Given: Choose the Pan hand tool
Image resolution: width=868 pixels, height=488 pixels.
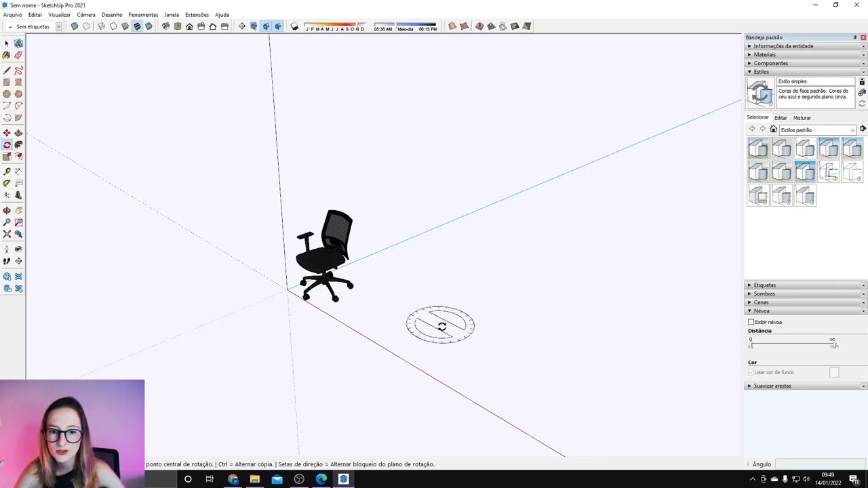Looking at the screenshot, I should pyautogui.click(x=18, y=211).
